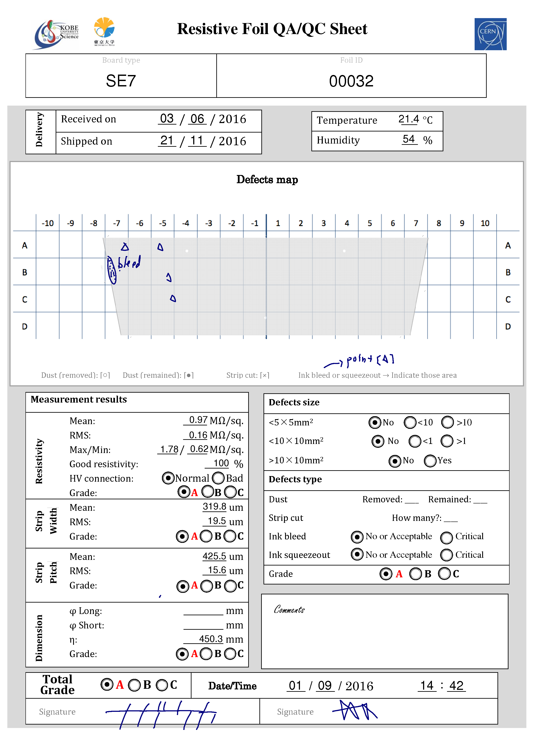The height and width of the screenshot is (756, 535).
Task: Click the η value 450.3
Action: [204, 639]
